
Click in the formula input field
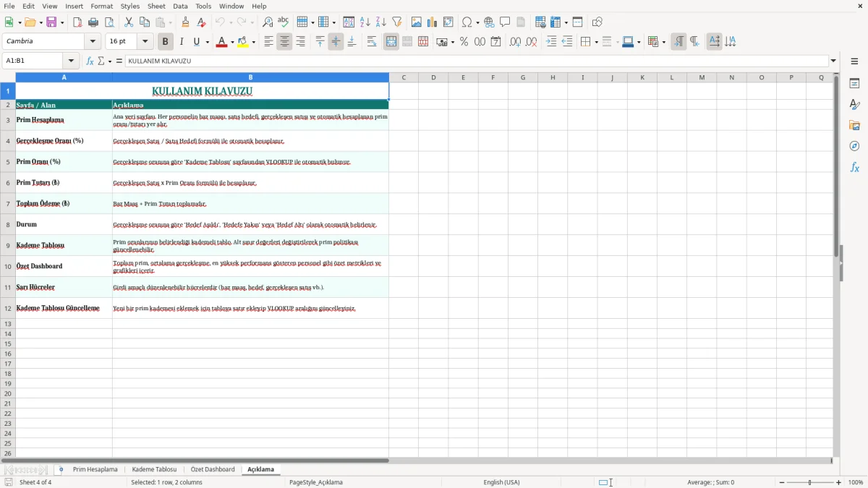click(476, 61)
